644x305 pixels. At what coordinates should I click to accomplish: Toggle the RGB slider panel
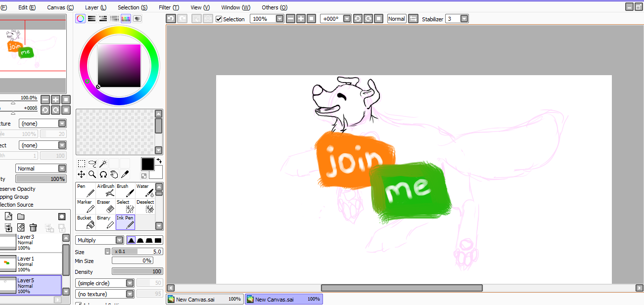click(92, 18)
